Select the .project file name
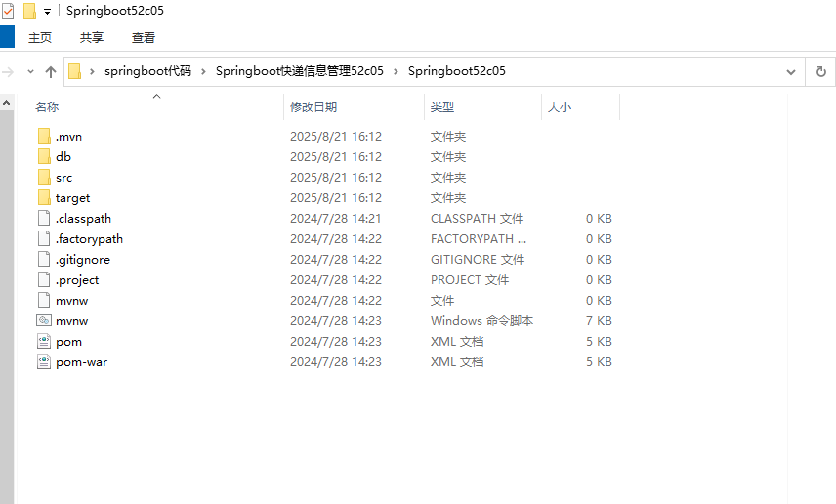This screenshot has height=504, width=836. tap(77, 280)
